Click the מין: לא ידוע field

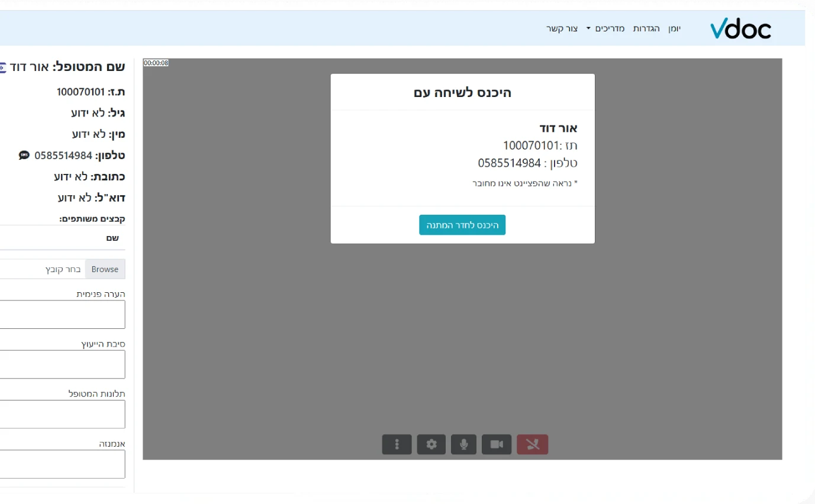coord(98,134)
